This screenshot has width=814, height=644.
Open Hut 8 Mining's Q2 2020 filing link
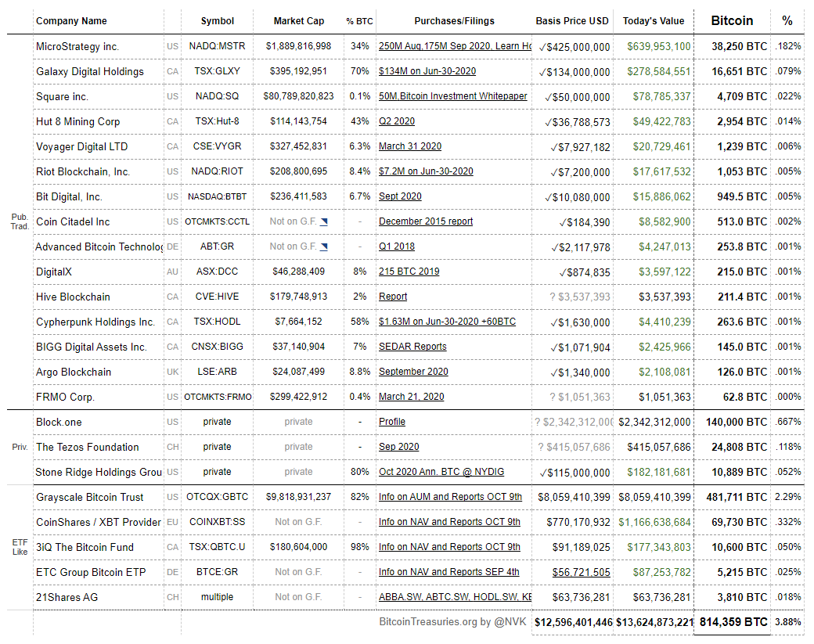click(x=397, y=121)
